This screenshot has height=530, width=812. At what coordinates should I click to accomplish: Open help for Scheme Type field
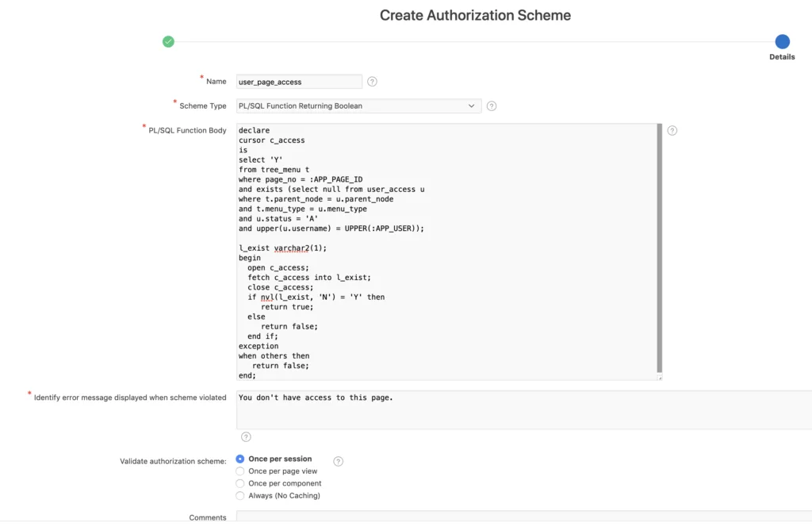[492, 106]
